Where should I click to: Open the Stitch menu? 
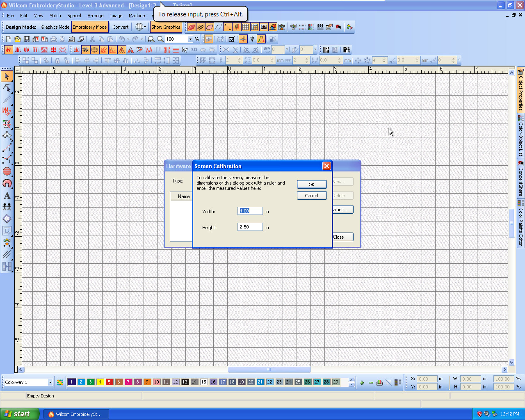click(55, 16)
